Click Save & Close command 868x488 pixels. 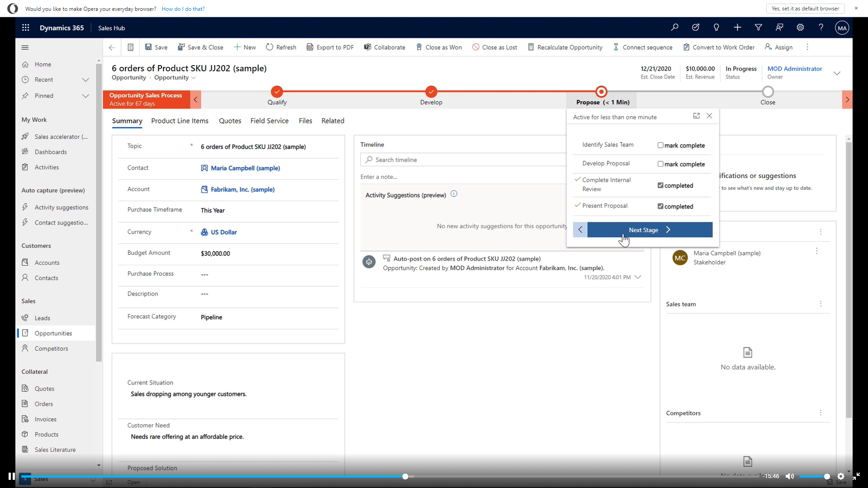tap(200, 47)
